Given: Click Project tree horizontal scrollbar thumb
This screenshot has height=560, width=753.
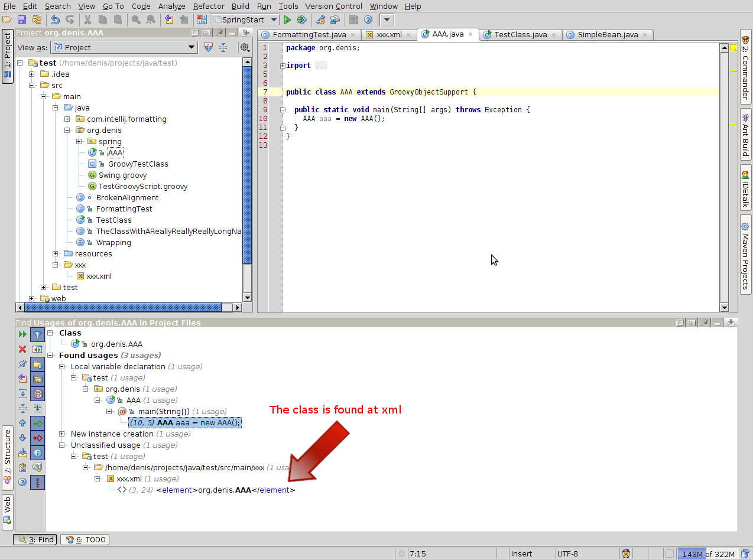Looking at the screenshot, I should coord(122,307).
